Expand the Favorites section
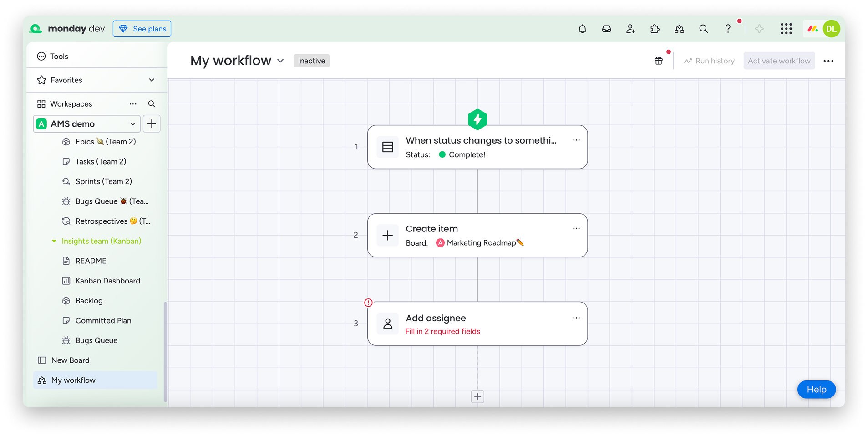 coord(152,80)
